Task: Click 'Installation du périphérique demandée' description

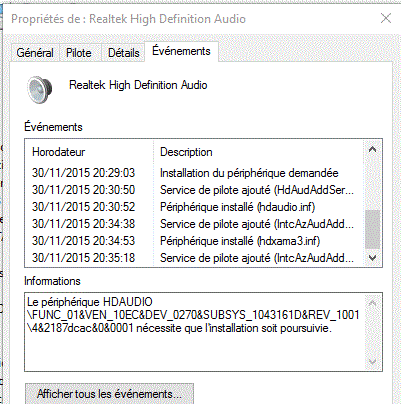Action: (x=249, y=173)
